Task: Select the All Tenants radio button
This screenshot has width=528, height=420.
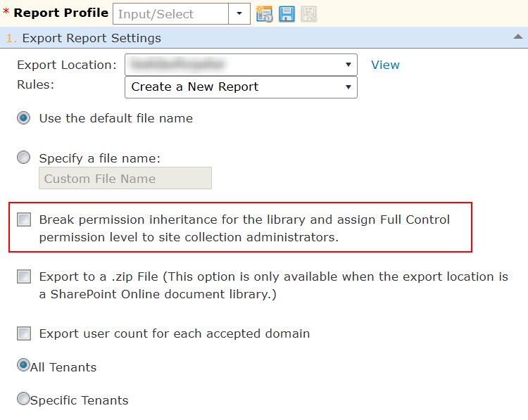Action: click(23, 365)
